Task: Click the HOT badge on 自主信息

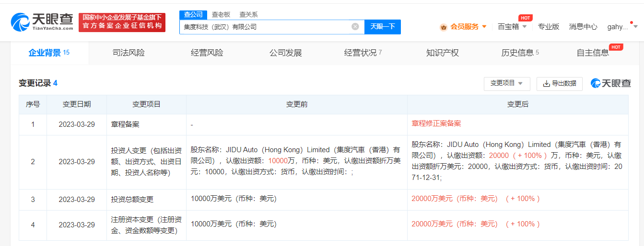Action: click(x=616, y=47)
